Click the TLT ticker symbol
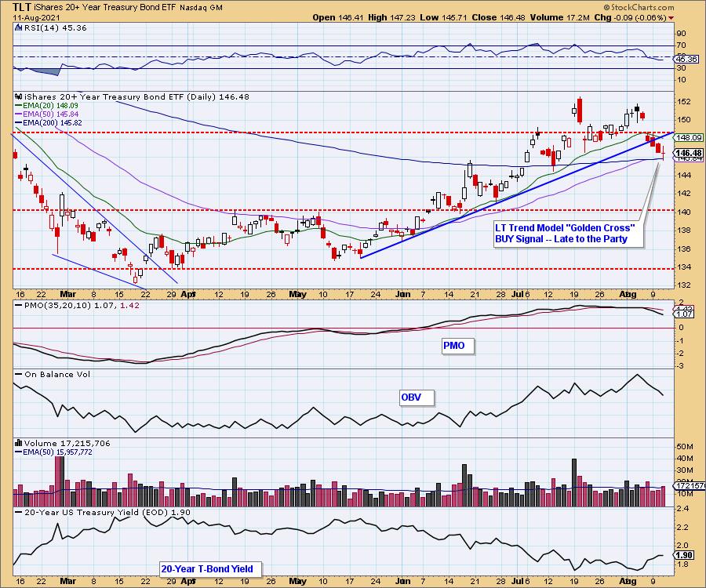706x588 pixels. [x=23, y=7]
